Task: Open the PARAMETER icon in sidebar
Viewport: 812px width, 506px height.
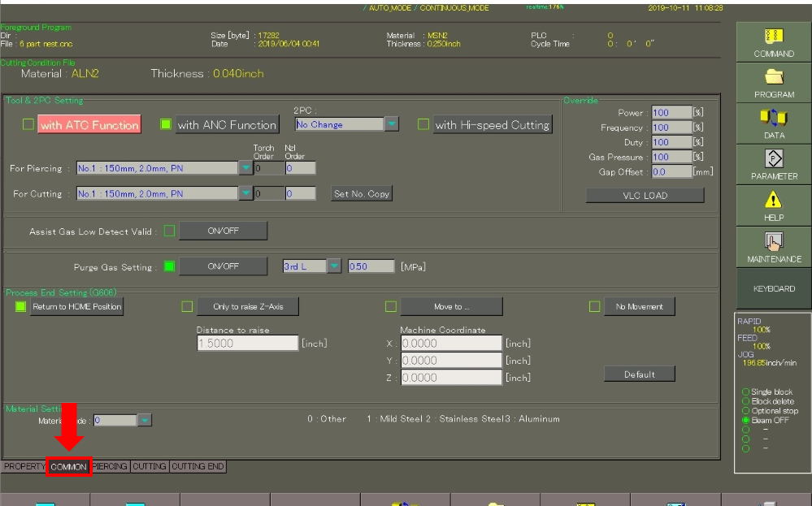Action: point(773,159)
